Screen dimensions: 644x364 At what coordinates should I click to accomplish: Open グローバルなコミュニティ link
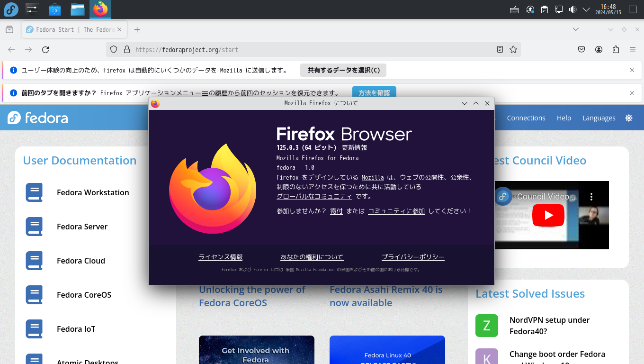(x=314, y=196)
